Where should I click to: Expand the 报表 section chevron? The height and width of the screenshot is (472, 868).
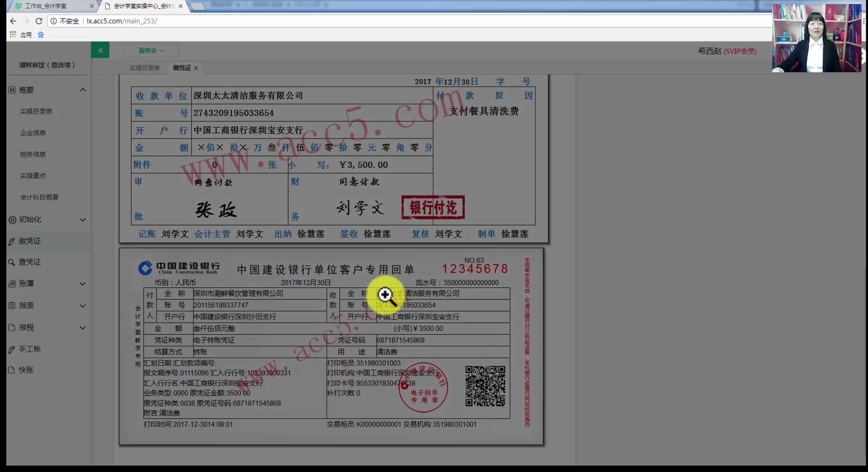coord(83,305)
